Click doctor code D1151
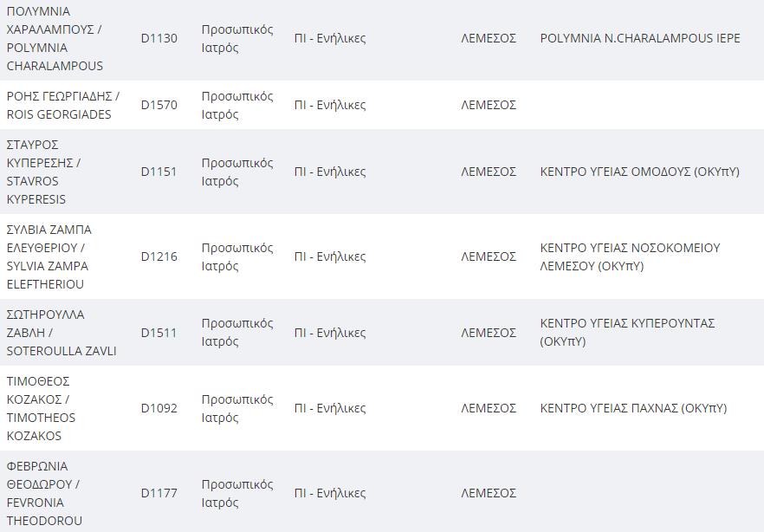The width and height of the screenshot is (764, 532). pos(159,172)
